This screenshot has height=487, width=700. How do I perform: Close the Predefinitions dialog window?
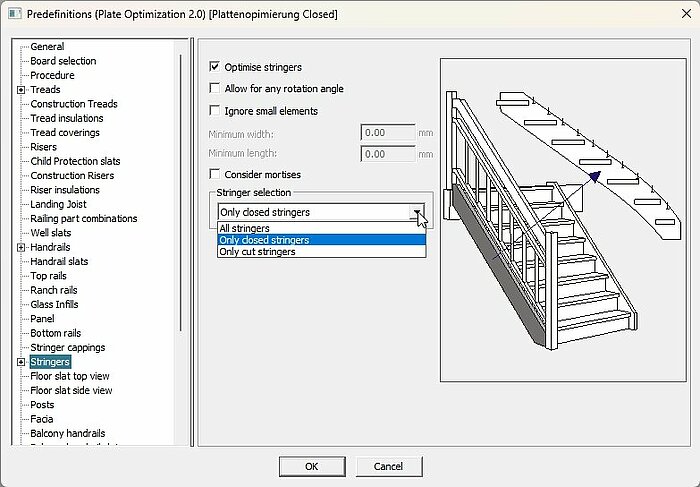coord(686,13)
